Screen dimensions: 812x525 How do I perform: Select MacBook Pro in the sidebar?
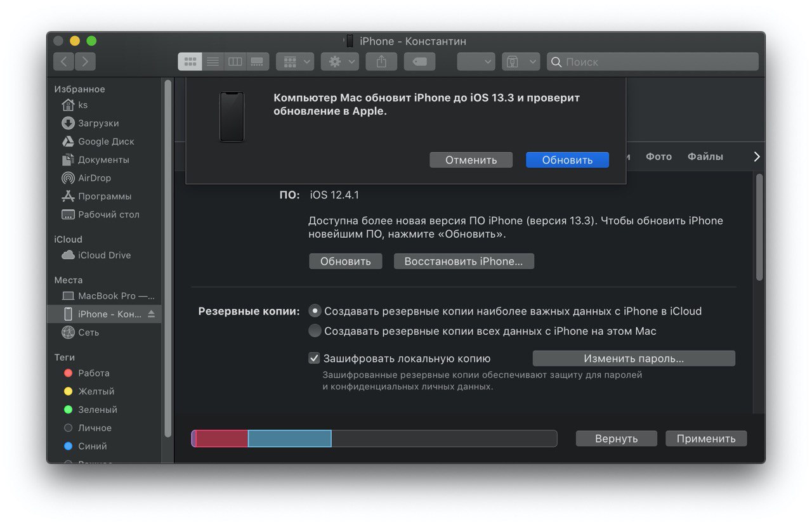(105, 296)
